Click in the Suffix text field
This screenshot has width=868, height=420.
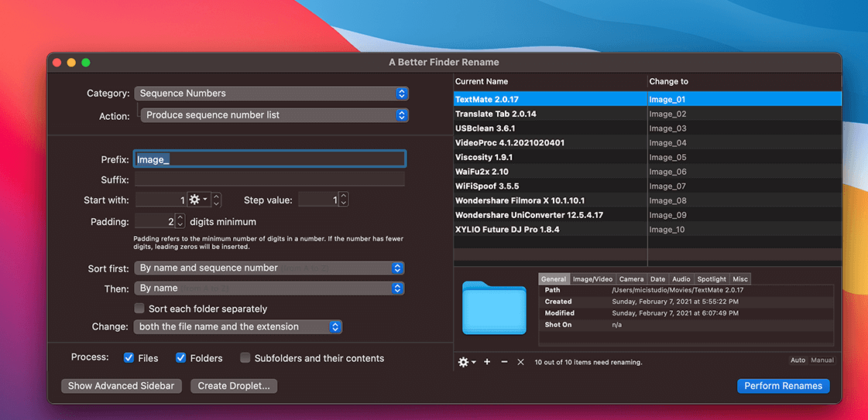tap(269, 179)
